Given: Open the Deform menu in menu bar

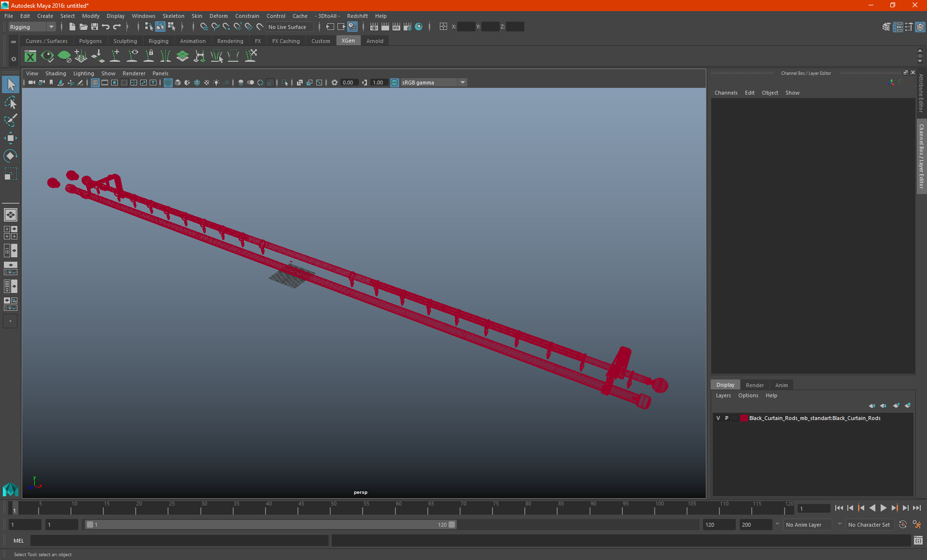Looking at the screenshot, I should tap(219, 15).
